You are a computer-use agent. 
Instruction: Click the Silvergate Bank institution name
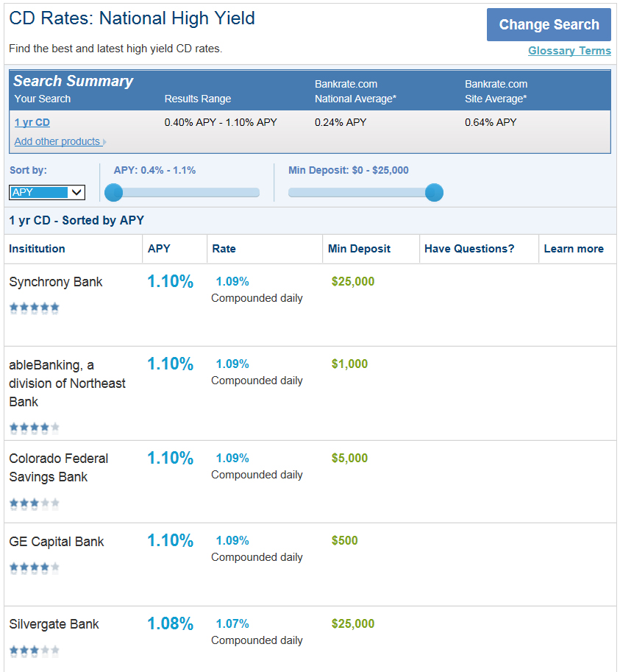[54, 624]
